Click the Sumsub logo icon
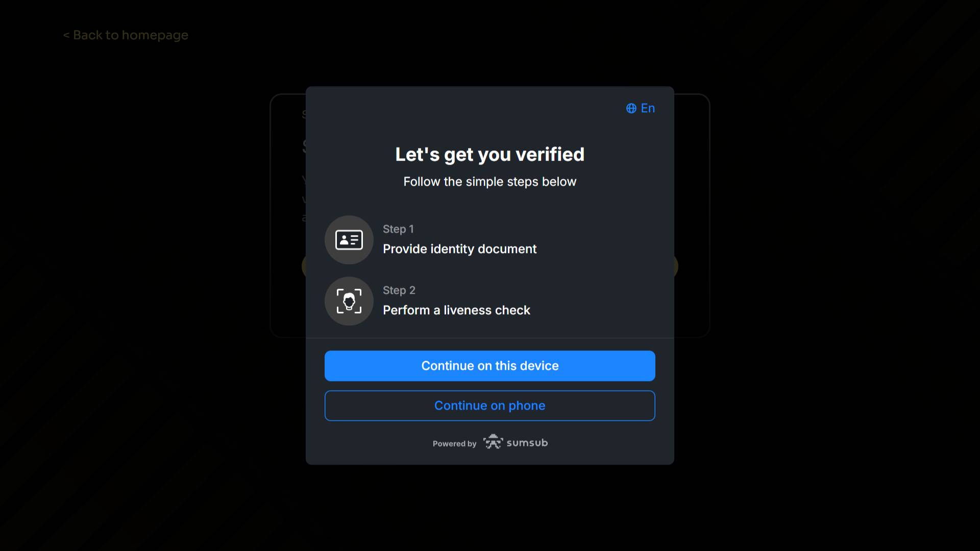Image resolution: width=980 pixels, height=551 pixels. click(x=493, y=442)
